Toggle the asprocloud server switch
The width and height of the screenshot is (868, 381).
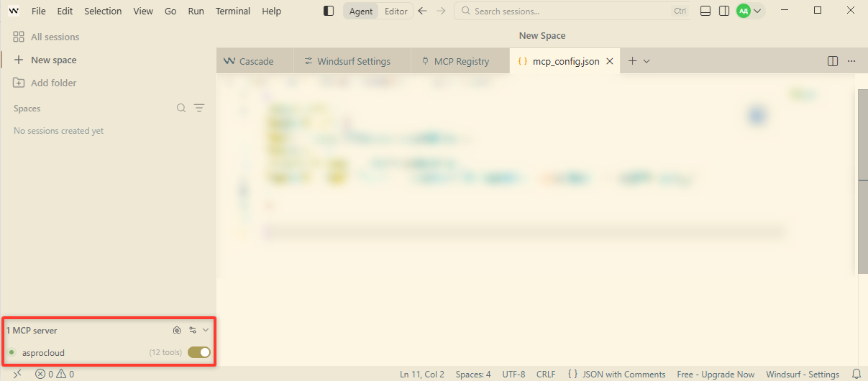coord(199,352)
